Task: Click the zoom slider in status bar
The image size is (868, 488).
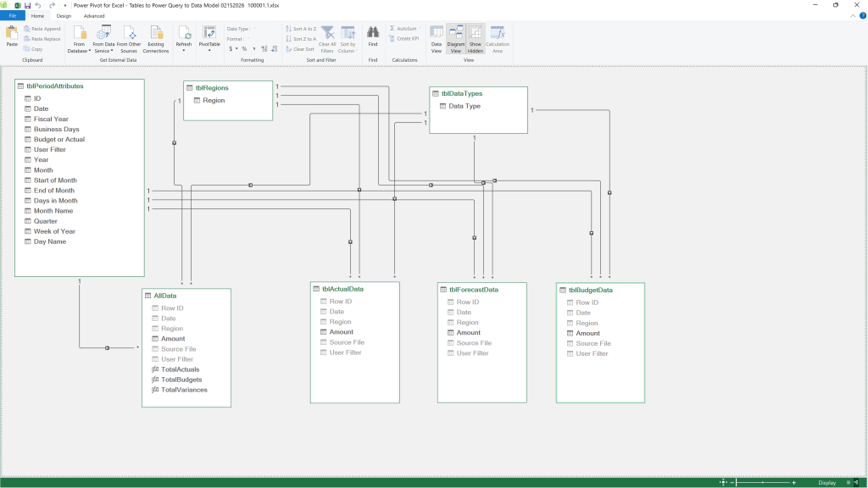Action: (763, 482)
